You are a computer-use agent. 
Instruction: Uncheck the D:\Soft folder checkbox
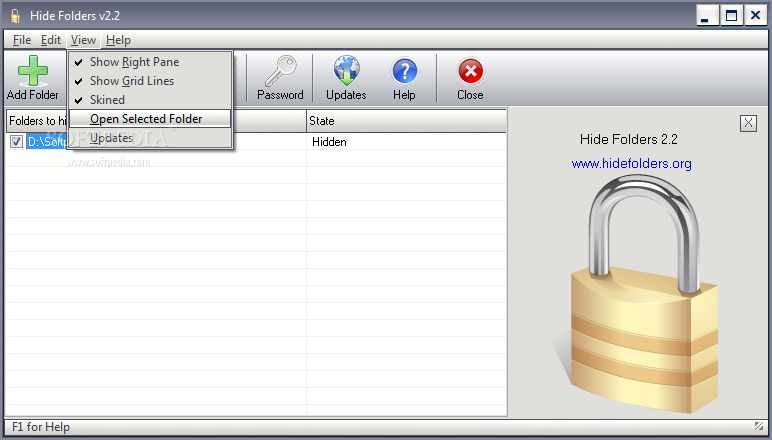pyautogui.click(x=16, y=142)
